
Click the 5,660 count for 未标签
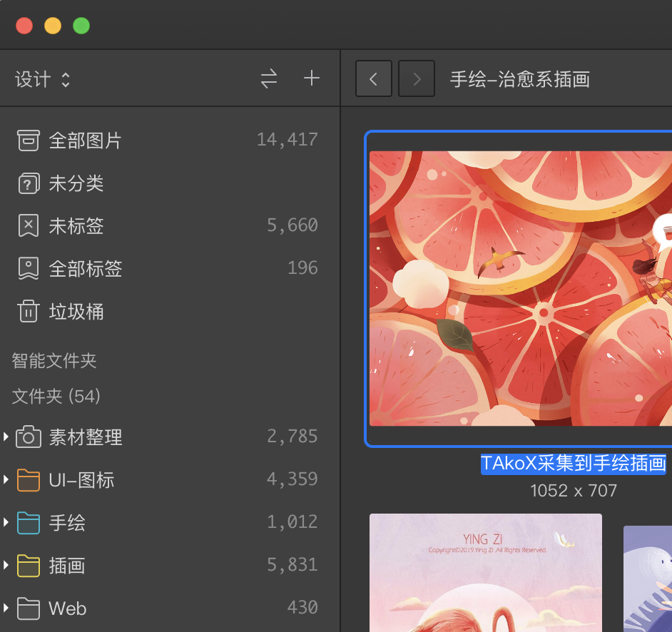[292, 225]
